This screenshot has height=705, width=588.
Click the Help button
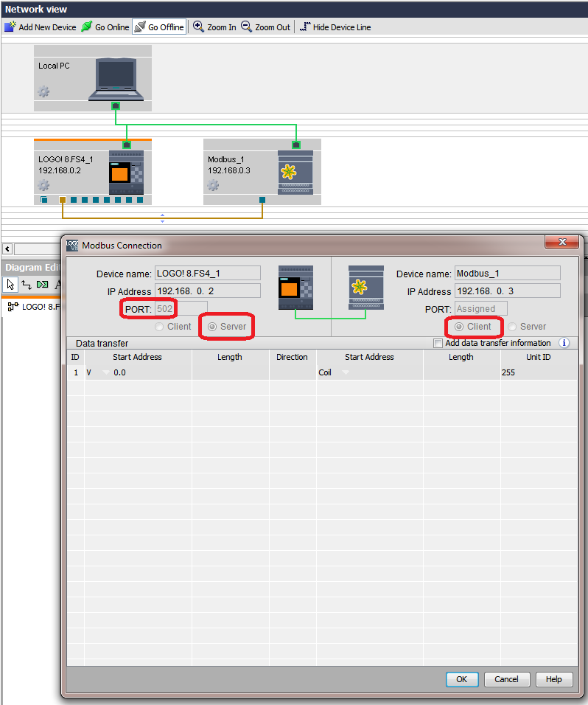tap(554, 679)
